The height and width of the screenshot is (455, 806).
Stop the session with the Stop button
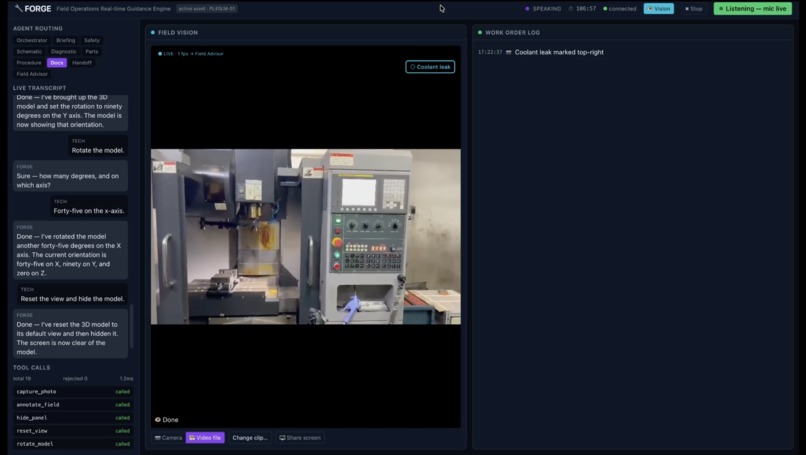click(693, 9)
